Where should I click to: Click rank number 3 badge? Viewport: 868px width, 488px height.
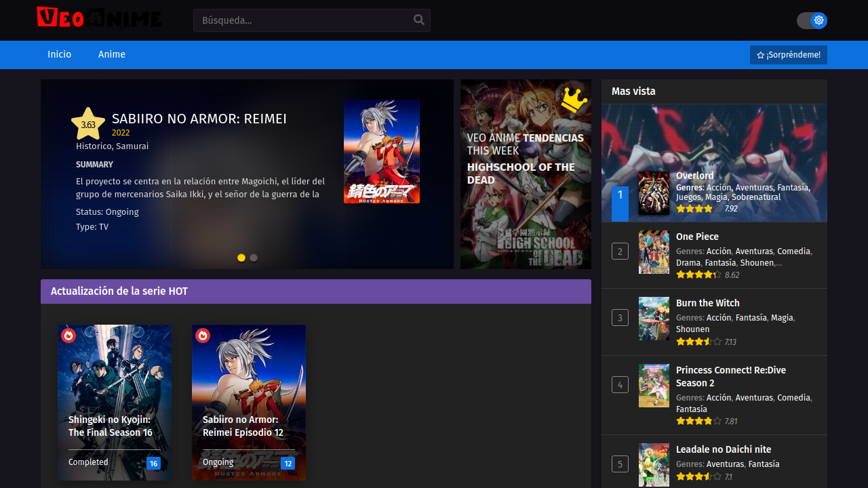point(620,317)
